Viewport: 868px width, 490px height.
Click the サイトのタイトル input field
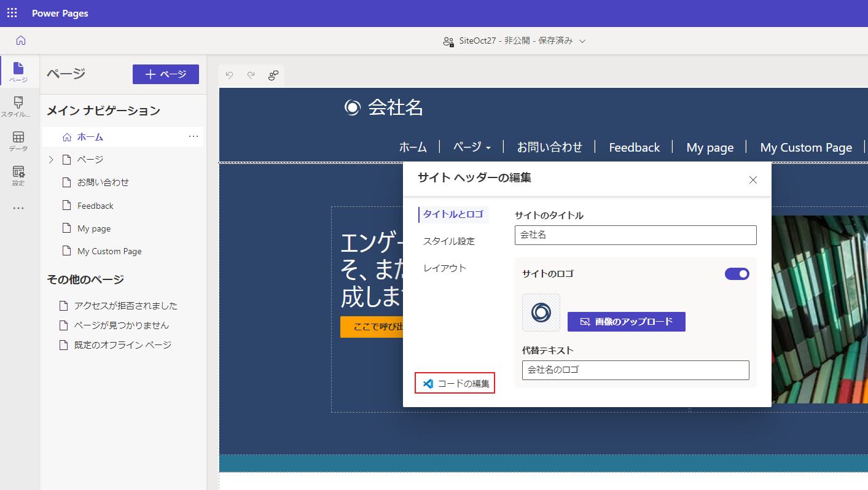point(636,235)
